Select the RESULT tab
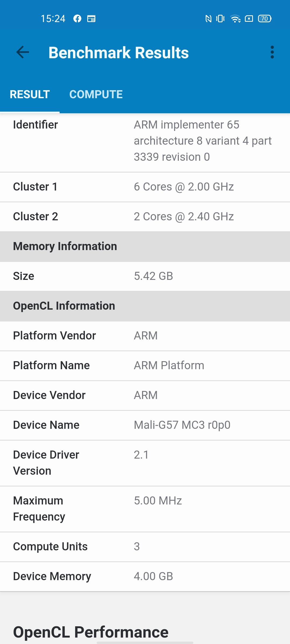 (x=30, y=94)
